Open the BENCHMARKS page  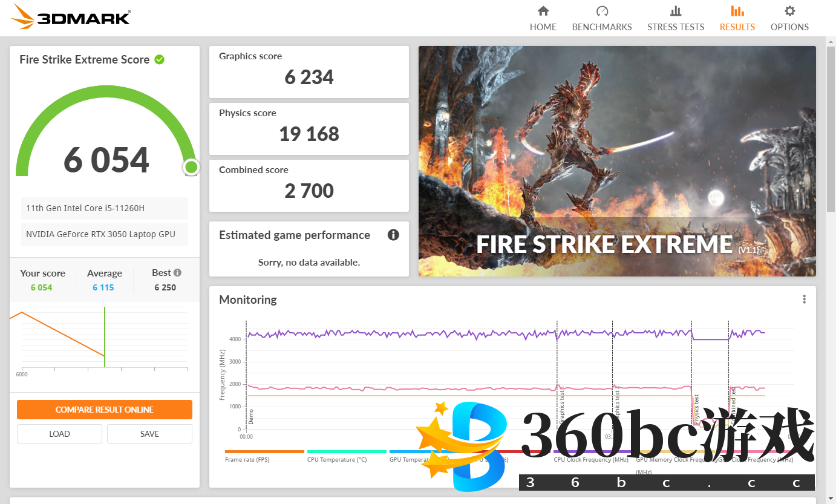pyautogui.click(x=601, y=19)
